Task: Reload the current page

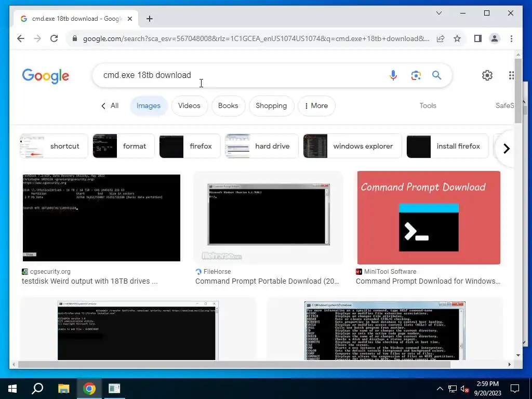Action: pyautogui.click(x=54, y=38)
